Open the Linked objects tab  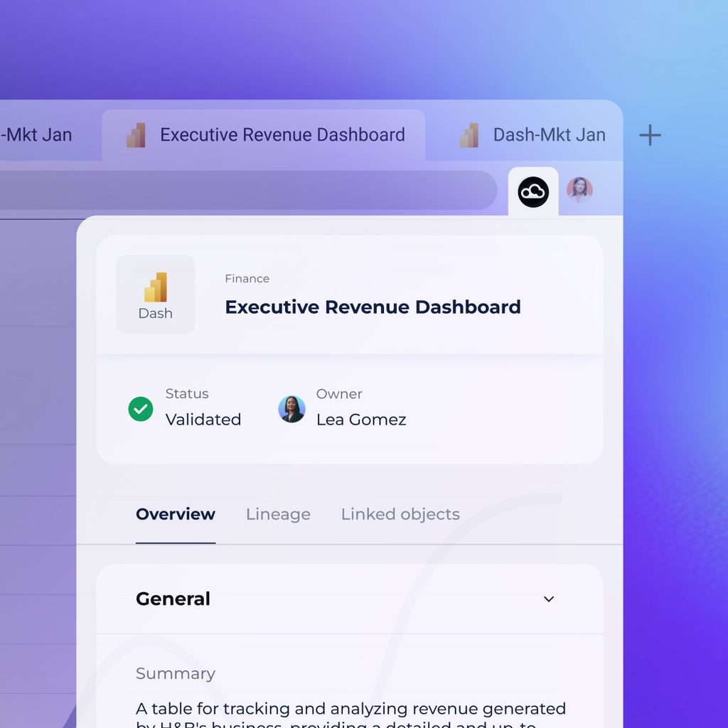400,515
